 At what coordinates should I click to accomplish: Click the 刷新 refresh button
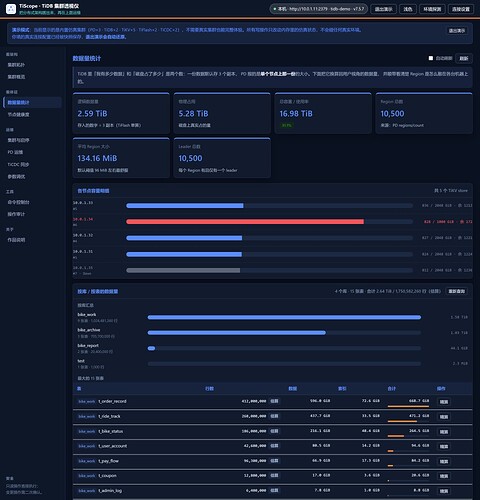coord(464,58)
